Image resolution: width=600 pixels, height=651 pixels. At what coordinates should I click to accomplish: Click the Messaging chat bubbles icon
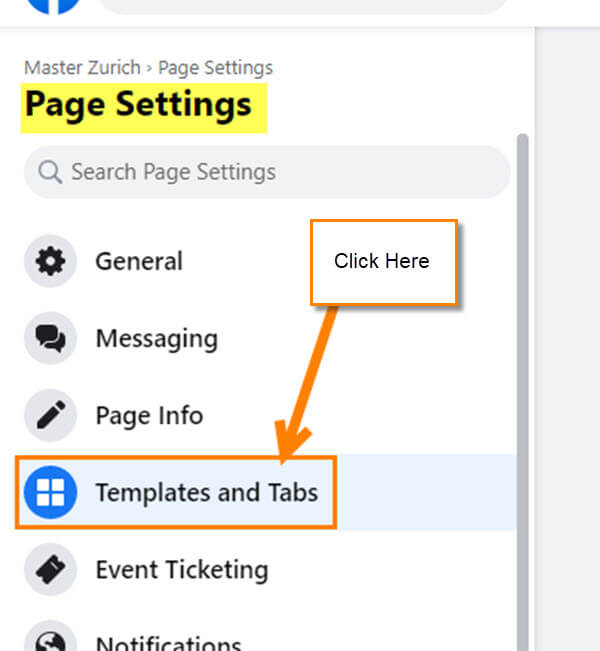tap(50, 338)
